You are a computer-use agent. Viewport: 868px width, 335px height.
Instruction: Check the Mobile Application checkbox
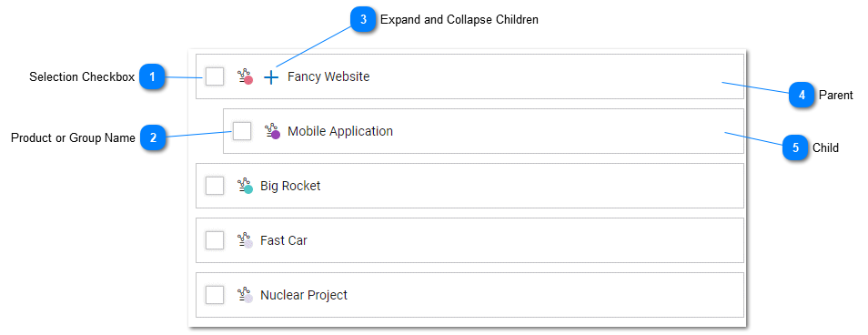[241, 131]
